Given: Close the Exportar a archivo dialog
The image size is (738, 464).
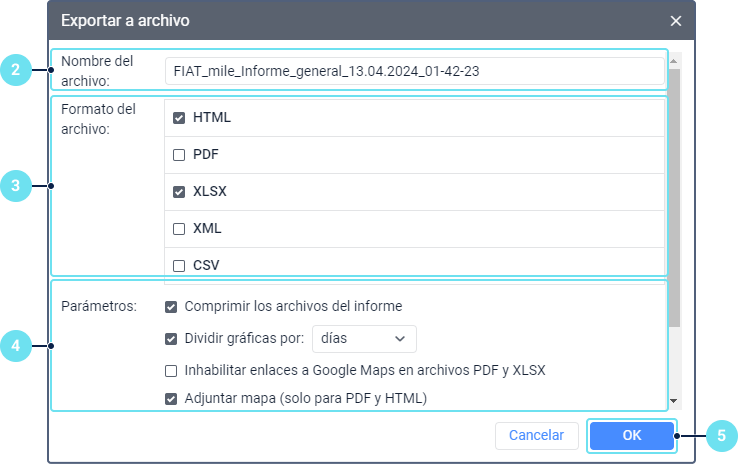Looking at the screenshot, I should click(676, 21).
